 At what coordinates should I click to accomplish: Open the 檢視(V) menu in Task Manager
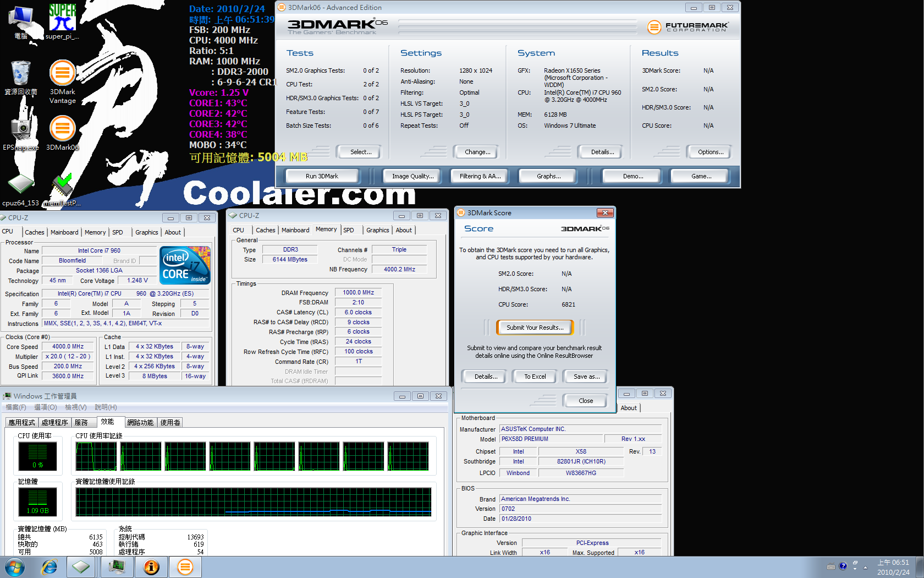point(76,407)
